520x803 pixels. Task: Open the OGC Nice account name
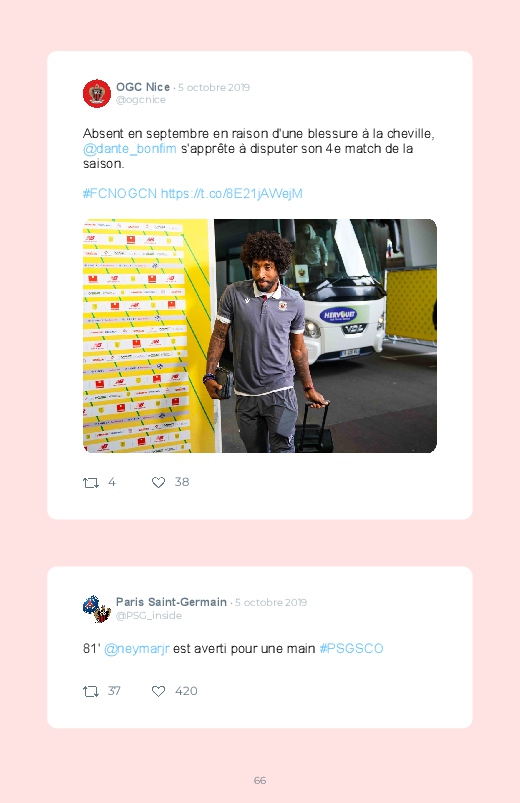[143, 87]
